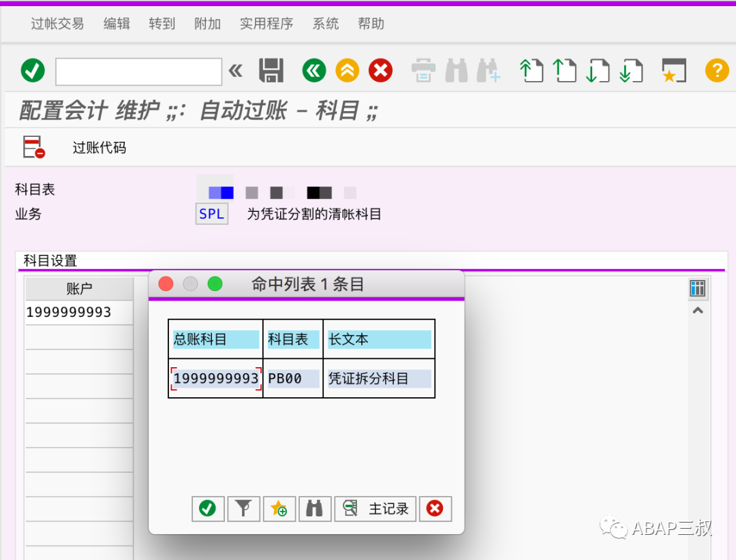Select account cell 1999999993 in 账户 column

pos(79,312)
